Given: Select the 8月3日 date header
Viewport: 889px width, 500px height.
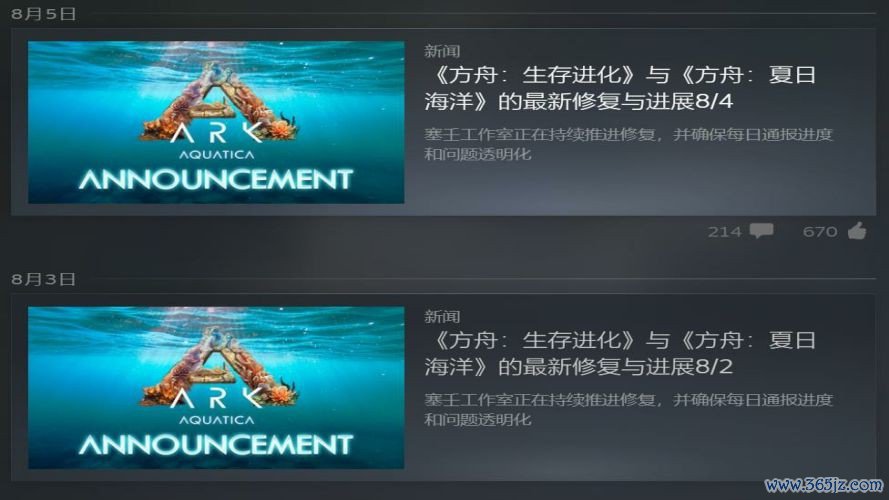Looking at the screenshot, I should tap(44, 279).
